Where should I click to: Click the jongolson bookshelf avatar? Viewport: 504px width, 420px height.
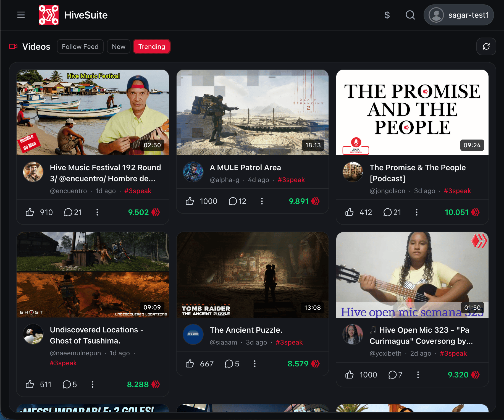click(x=353, y=172)
